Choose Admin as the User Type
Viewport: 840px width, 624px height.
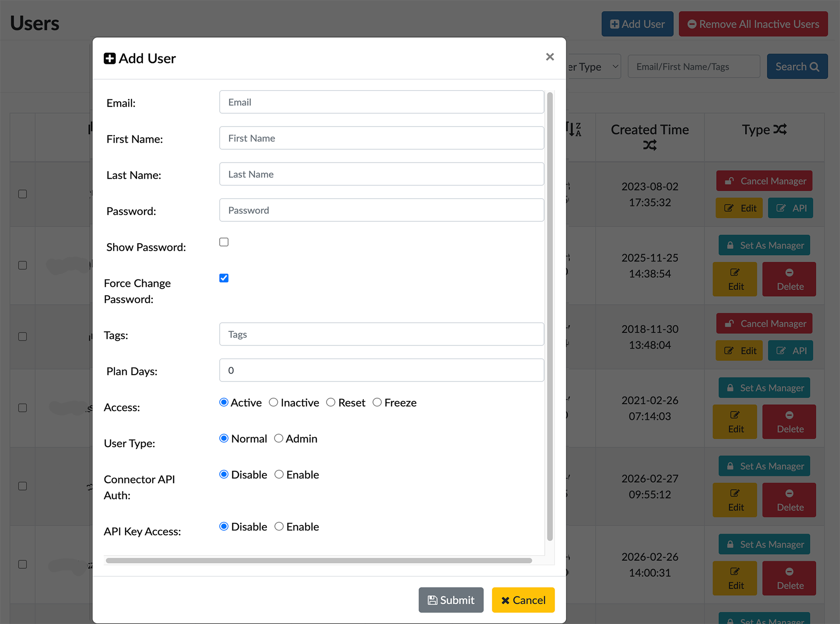(279, 438)
